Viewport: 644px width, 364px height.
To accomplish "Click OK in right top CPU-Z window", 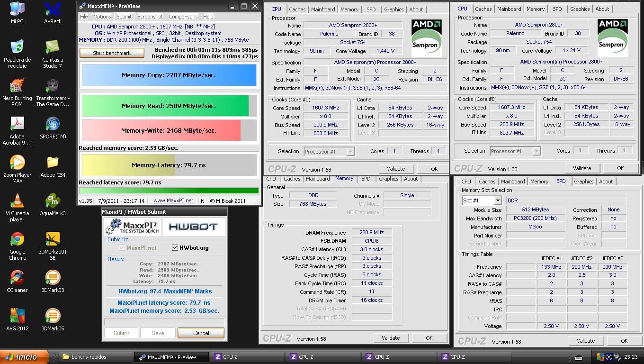I will (x=620, y=168).
